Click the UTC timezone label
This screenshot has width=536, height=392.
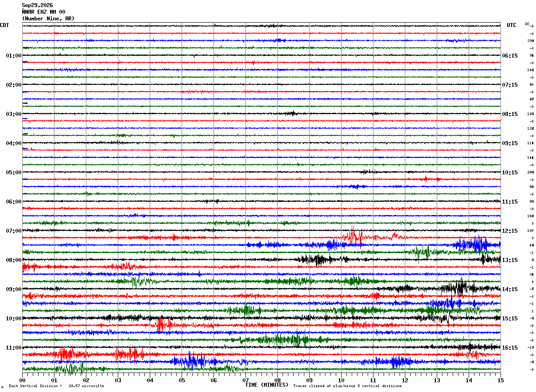pyautogui.click(x=512, y=25)
